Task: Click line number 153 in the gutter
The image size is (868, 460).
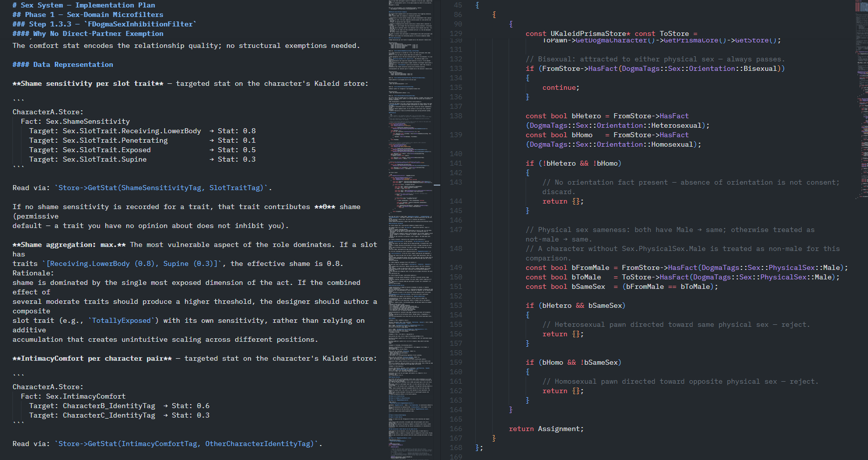Action: (456, 306)
